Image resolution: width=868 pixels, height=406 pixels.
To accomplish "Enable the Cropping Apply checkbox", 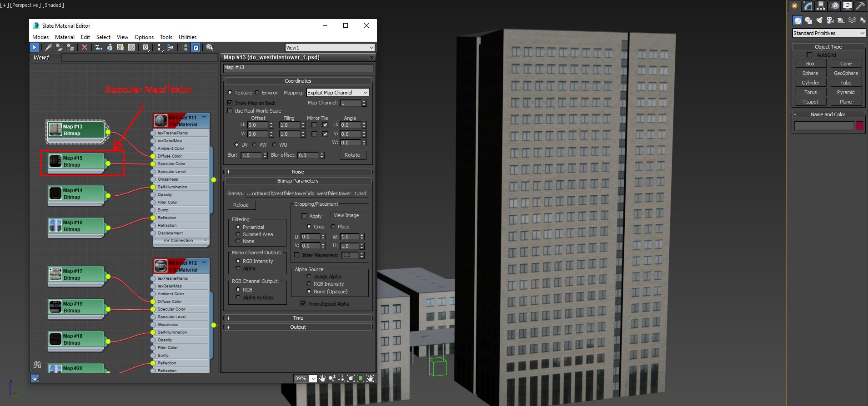I will pos(304,216).
